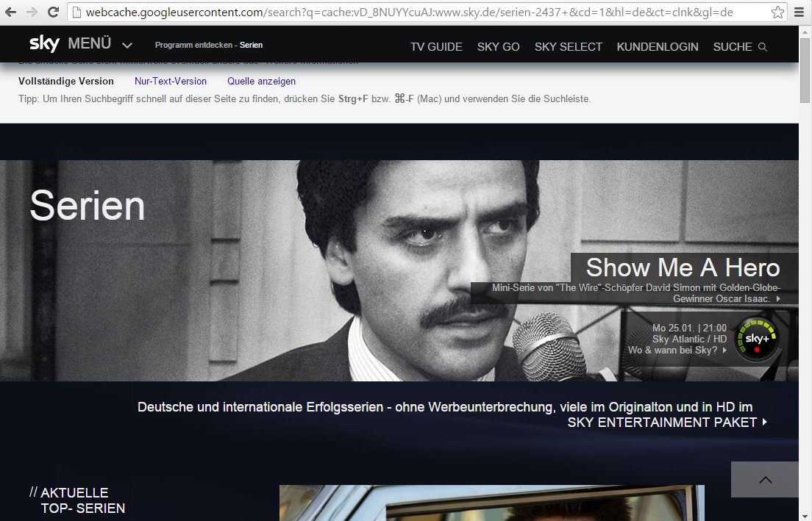Viewport: 812px width, 521px height.
Task: Click the scroll-to-top chevron button
Action: 765,480
